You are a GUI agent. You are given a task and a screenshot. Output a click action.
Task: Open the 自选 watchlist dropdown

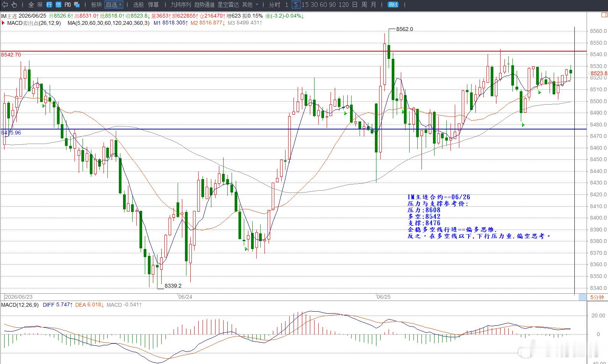pos(114,5)
